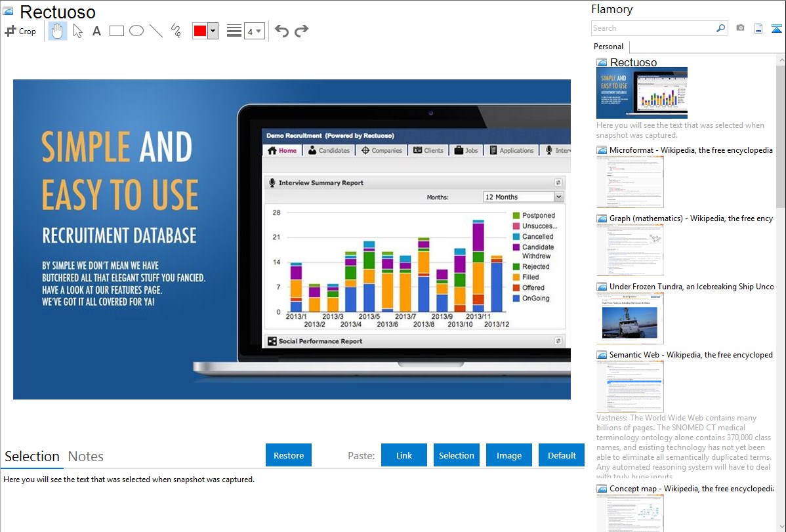Click the Restore button
Screen dimensions: 786x532
[289, 455]
